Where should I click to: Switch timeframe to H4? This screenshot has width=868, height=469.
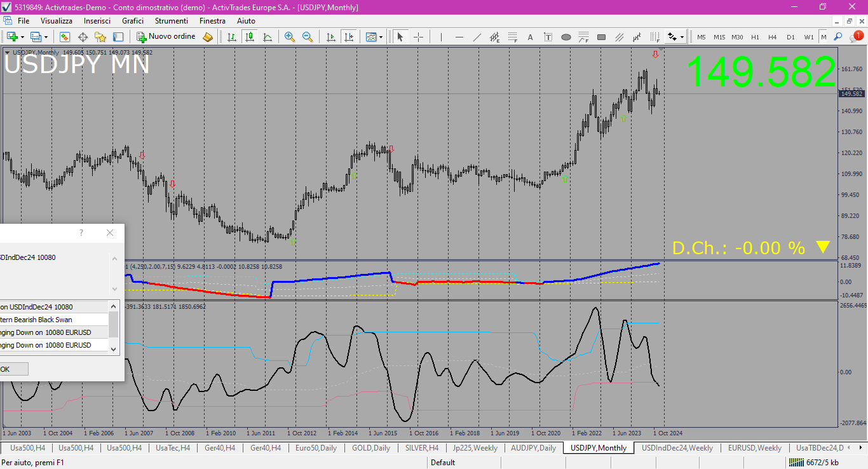click(773, 37)
